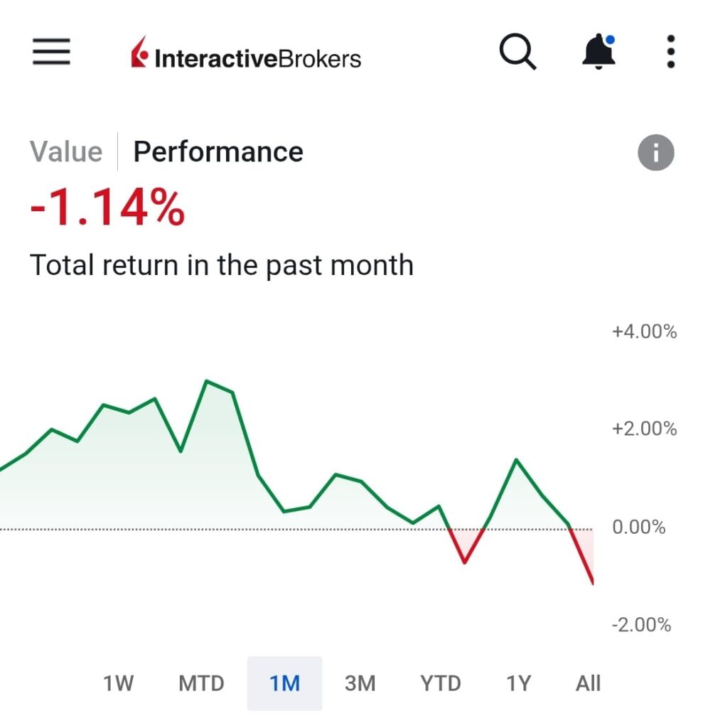The height and width of the screenshot is (728, 703).
Task: Choose the MTD time range
Action: [x=201, y=684]
